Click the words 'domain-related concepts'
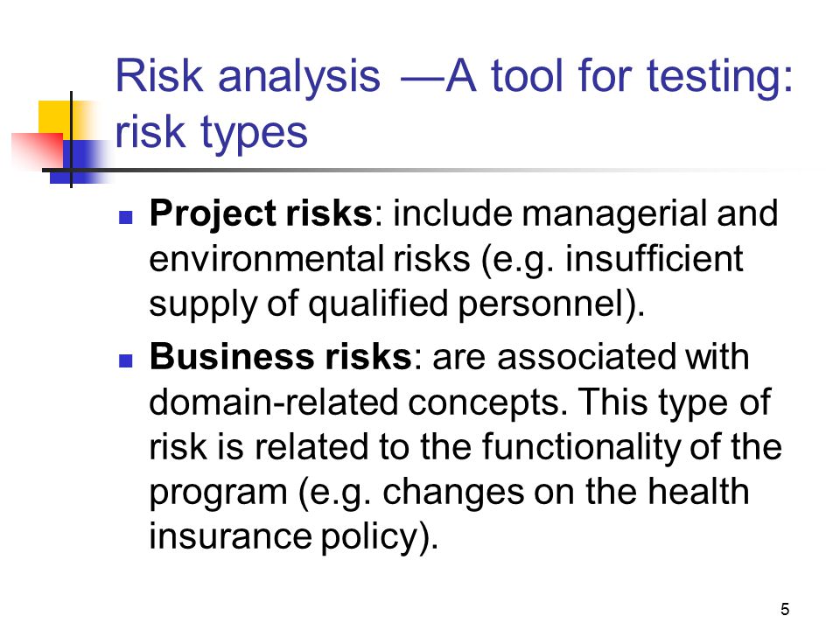The width and height of the screenshot is (840, 630). [354, 402]
